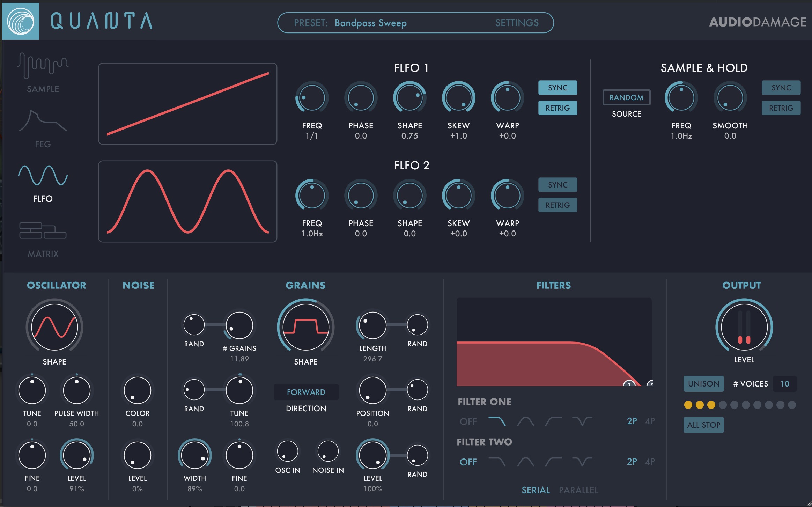
Task: Click FLFO 1 SKEW knob
Action: click(458, 98)
